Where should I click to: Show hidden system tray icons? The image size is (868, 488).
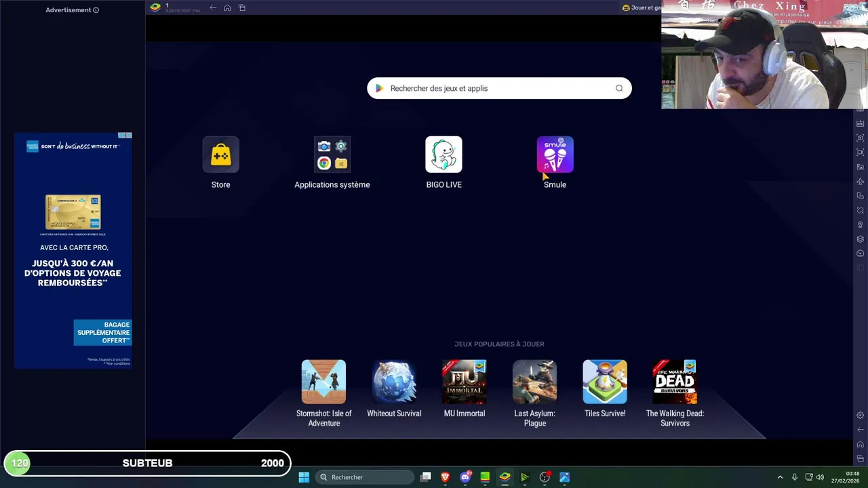click(780, 477)
